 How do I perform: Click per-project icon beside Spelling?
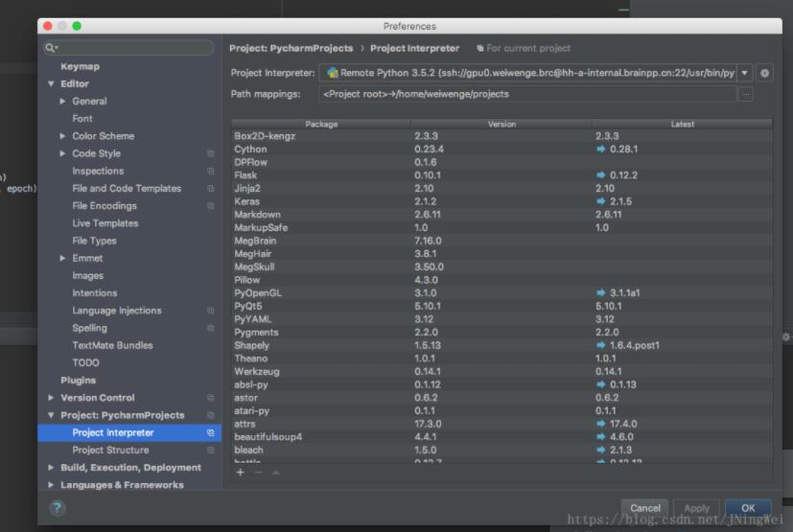210,328
